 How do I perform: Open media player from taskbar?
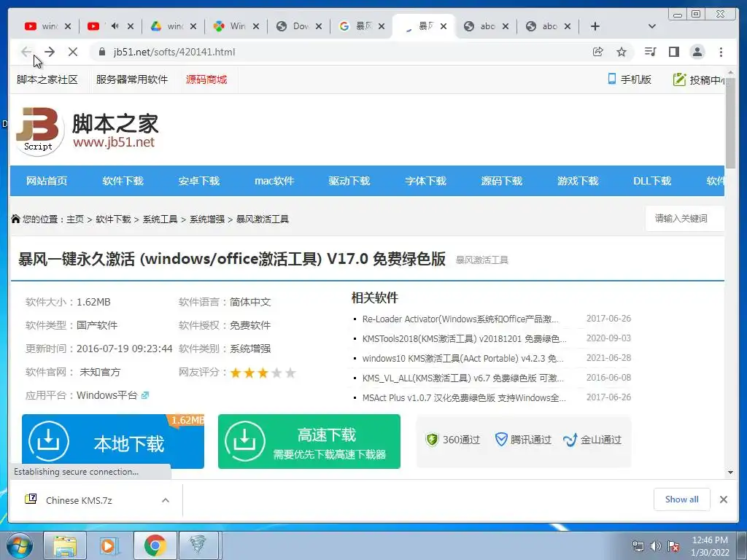109,545
